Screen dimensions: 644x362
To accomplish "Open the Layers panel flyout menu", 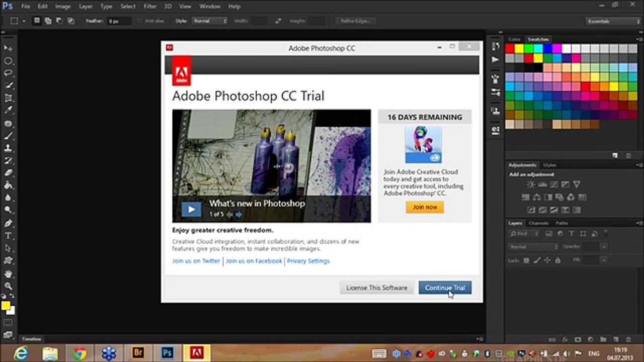I will 639,223.
